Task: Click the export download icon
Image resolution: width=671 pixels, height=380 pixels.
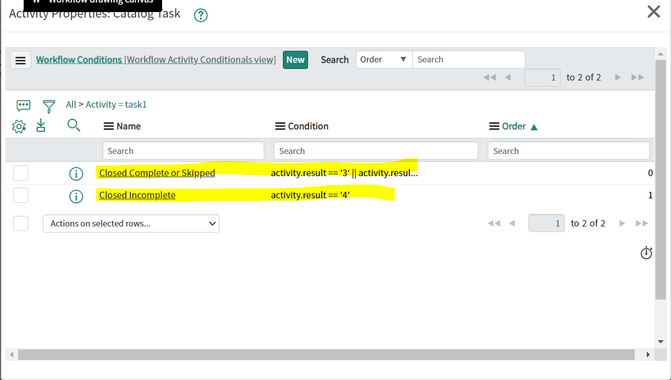Action: pos(41,125)
